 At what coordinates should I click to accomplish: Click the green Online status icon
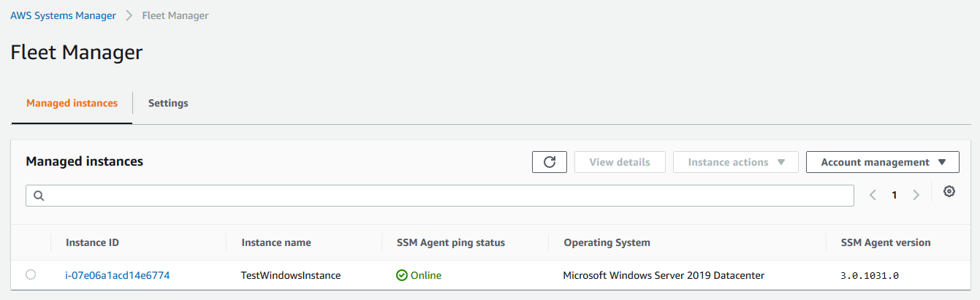click(402, 275)
